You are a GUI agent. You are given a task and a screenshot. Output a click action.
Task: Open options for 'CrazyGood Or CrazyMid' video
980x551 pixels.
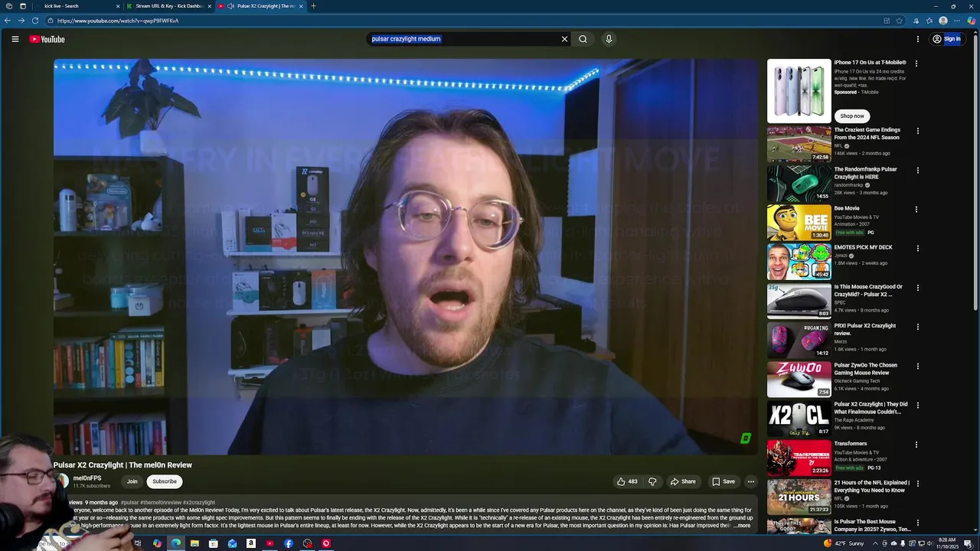(917, 288)
